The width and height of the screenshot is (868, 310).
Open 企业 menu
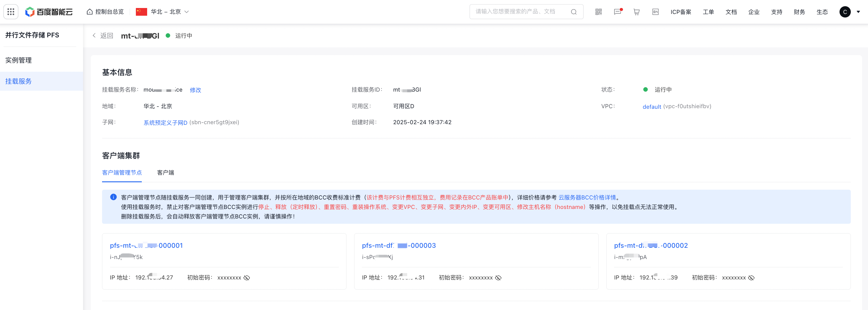click(x=754, y=12)
